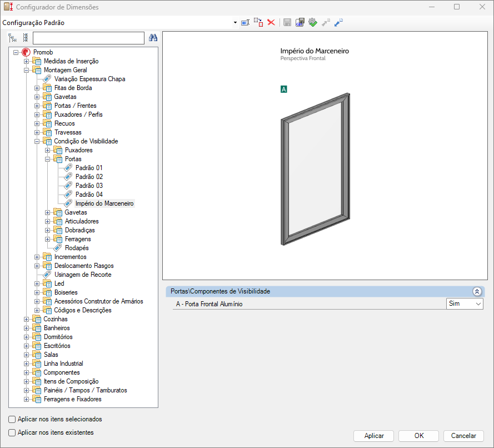Image resolution: width=494 pixels, height=448 pixels.
Task: Click the red Promob root icon
Action: [x=26, y=52]
